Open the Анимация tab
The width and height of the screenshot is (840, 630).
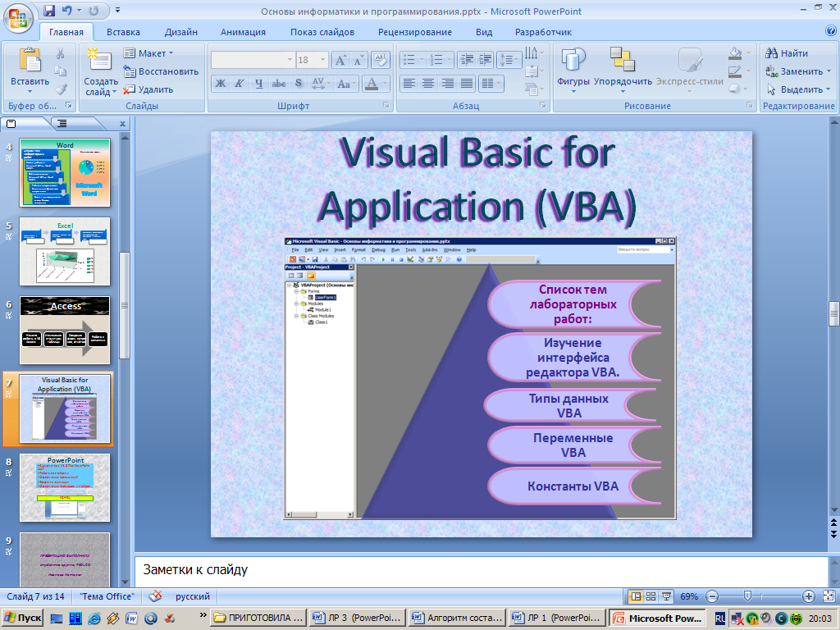243,32
